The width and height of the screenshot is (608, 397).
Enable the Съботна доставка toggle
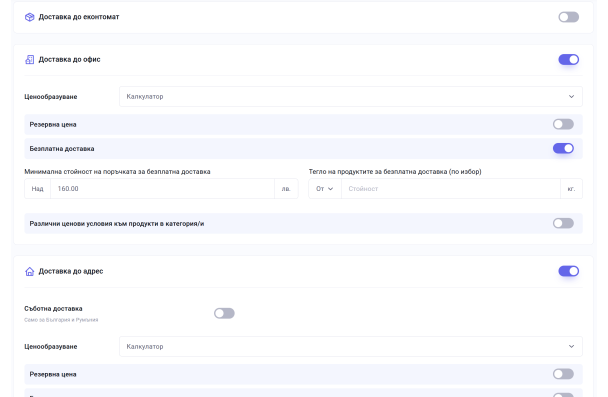(224, 313)
